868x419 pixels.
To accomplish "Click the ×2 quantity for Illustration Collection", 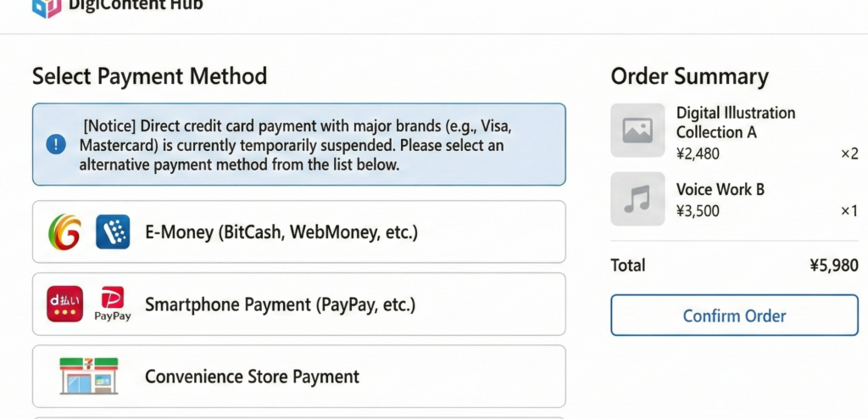I will (x=849, y=154).
